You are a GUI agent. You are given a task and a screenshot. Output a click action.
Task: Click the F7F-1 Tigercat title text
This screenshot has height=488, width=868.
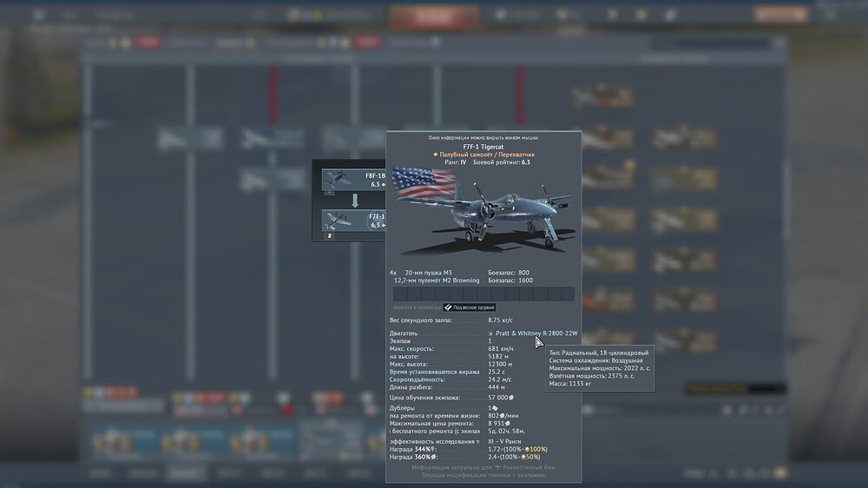coord(483,147)
